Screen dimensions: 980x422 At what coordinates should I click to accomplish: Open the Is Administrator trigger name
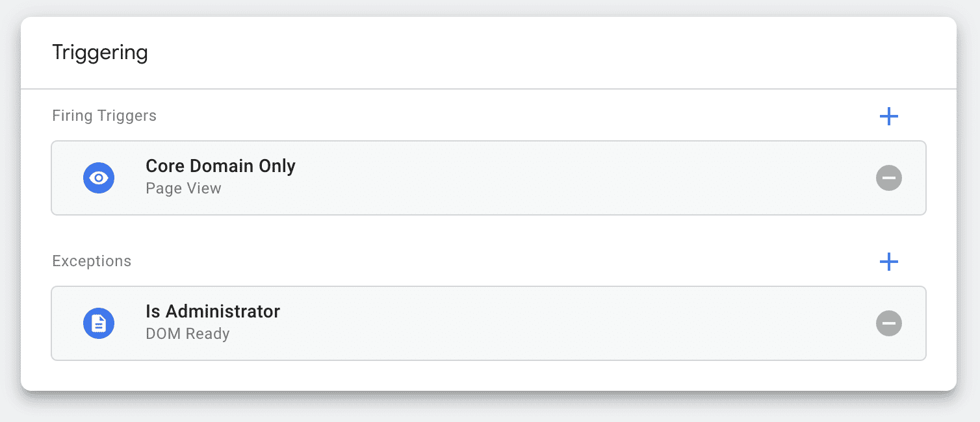[x=213, y=312]
